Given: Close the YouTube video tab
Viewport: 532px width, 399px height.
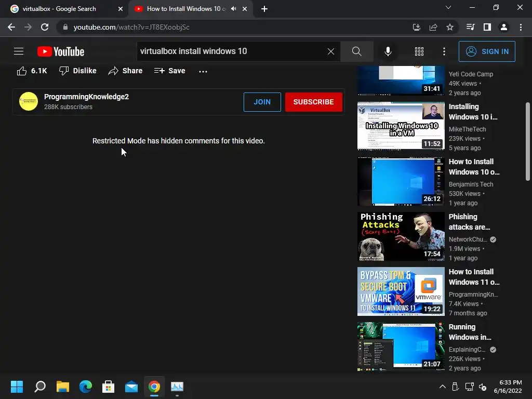Looking at the screenshot, I should [x=245, y=9].
